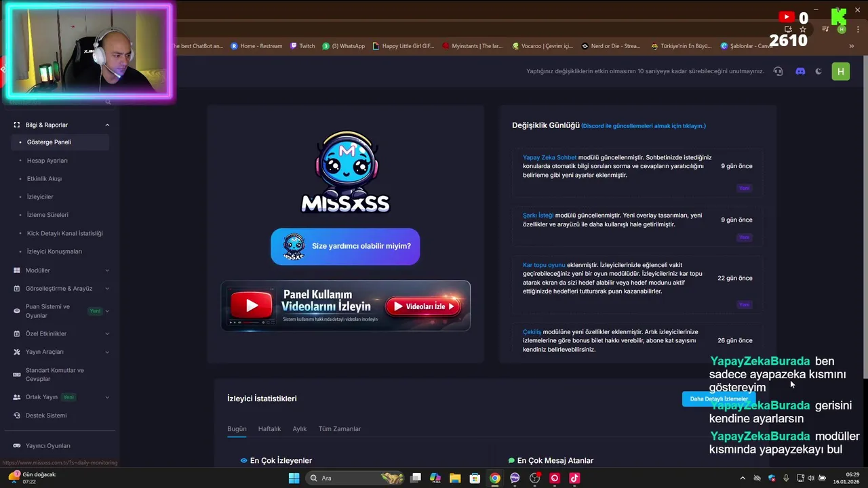
Task: Click the Görselleştirme & Arayüz icon
Action: [17, 288]
